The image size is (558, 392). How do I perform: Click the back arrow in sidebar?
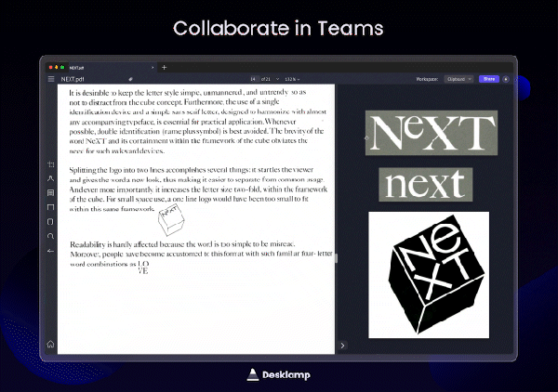click(x=50, y=251)
